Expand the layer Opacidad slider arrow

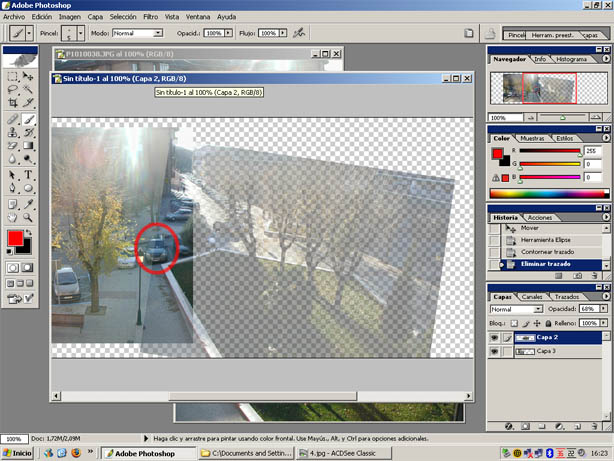[602, 309]
